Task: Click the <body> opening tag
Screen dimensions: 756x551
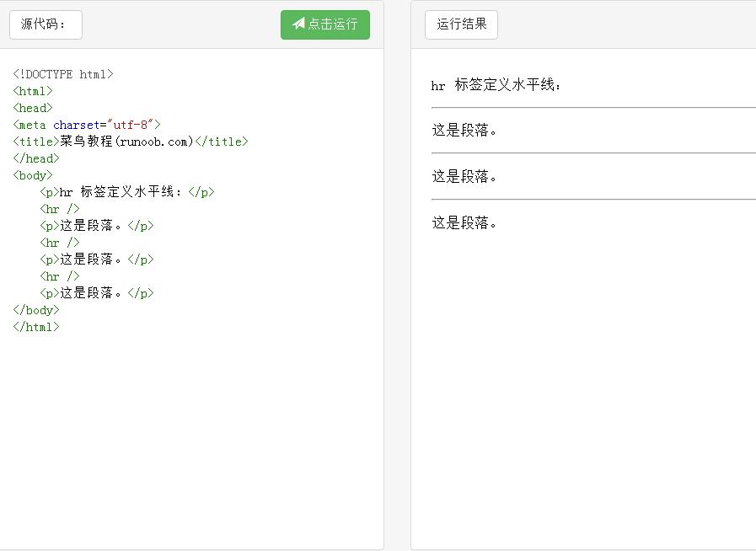Action: coord(32,174)
